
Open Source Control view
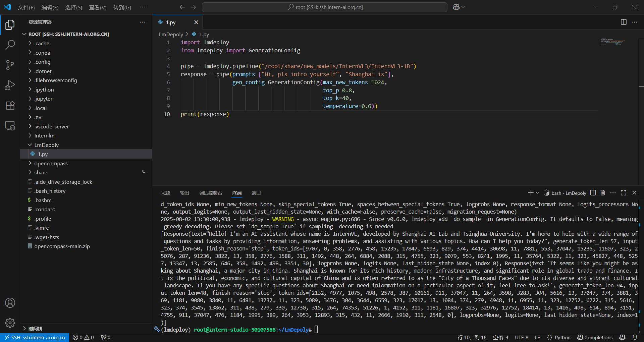pyautogui.click(x=10, y=65)
